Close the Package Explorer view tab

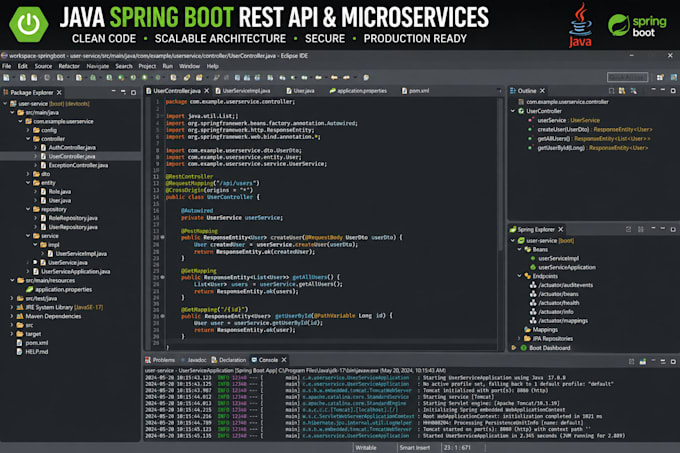[x=59, y=92]
